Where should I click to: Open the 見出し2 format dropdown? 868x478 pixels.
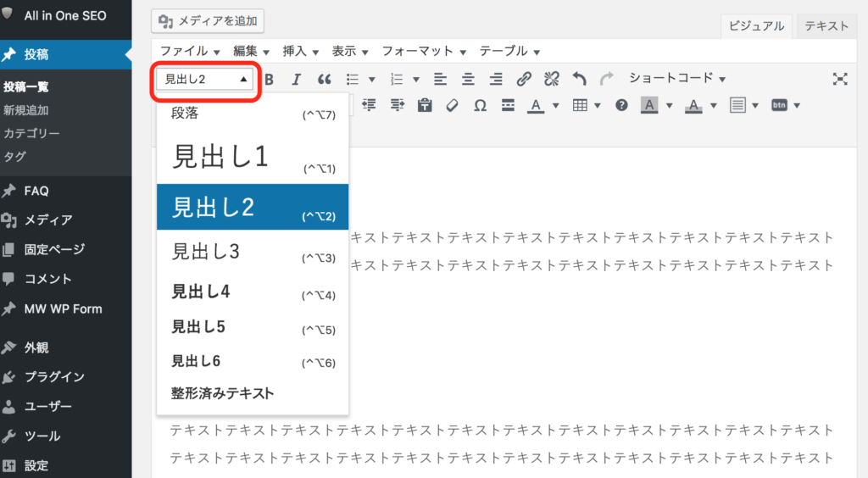point(206,79)
